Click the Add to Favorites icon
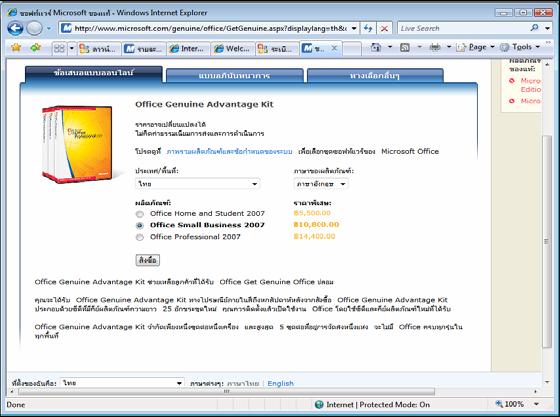This screenshot has height=417, width=560. point(35,47)
